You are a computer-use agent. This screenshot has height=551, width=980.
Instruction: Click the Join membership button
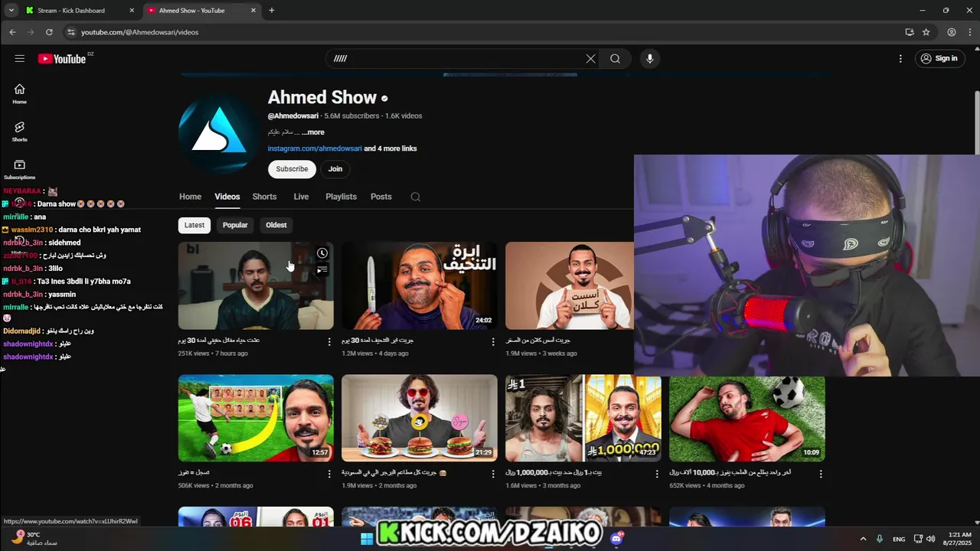click(x=335, y=169)
